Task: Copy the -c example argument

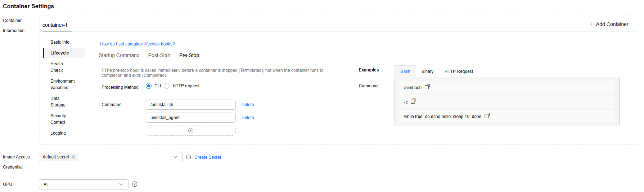Action: (x=413, y=101)
